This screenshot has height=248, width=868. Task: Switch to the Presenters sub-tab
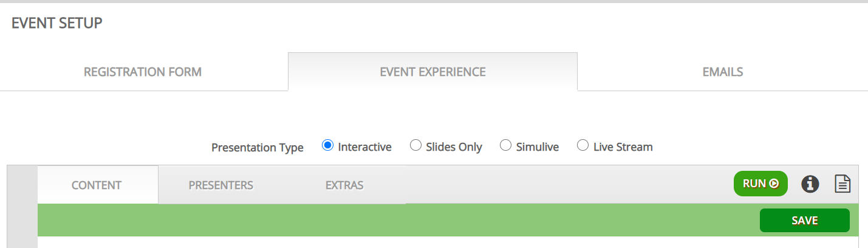(220, 185)
